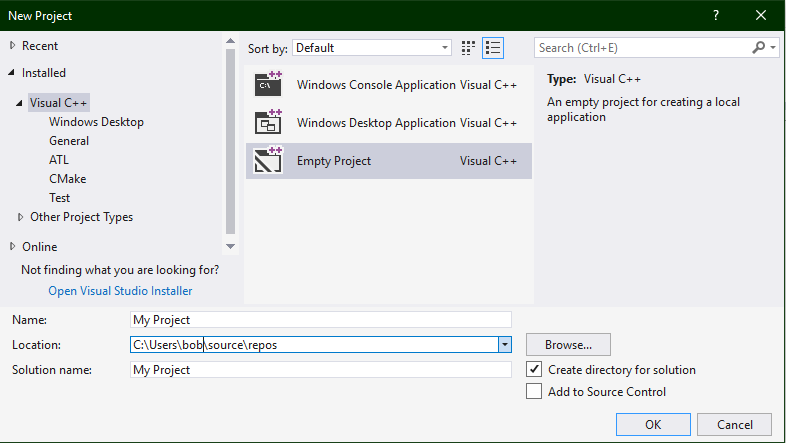The image size is (786, 443).
Task: Expand the Other Project Types node
Action: (21, 217)
